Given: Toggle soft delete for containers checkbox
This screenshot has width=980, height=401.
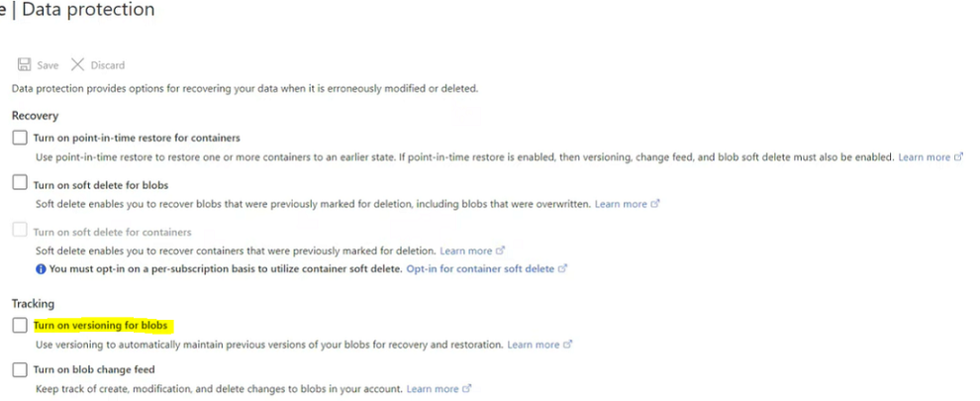Looking at the screenshot, I should pos(20,231).
